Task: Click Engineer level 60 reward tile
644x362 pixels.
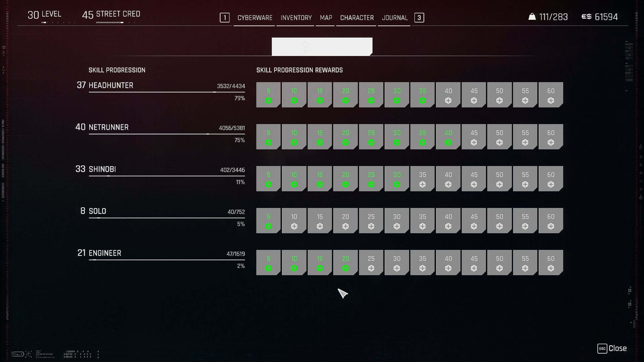Action: pyautogui.click(x=551, y=263)
